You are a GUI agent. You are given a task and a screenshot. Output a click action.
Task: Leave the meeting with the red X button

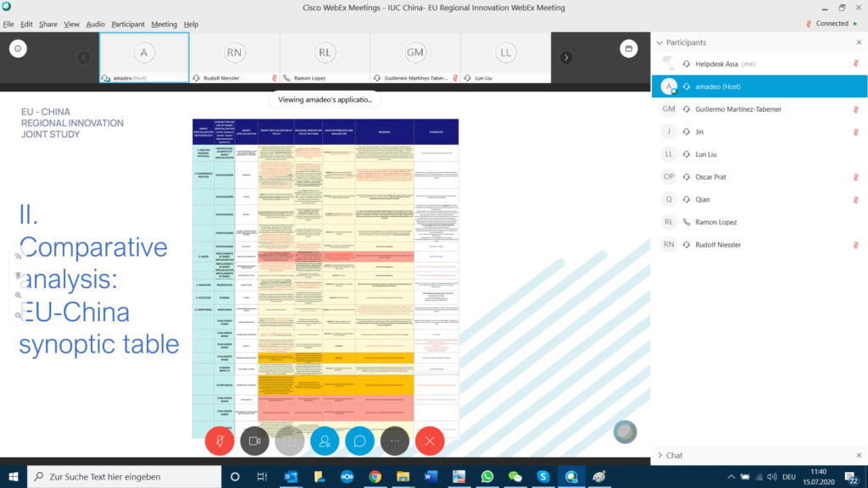[x=430, y=441]
